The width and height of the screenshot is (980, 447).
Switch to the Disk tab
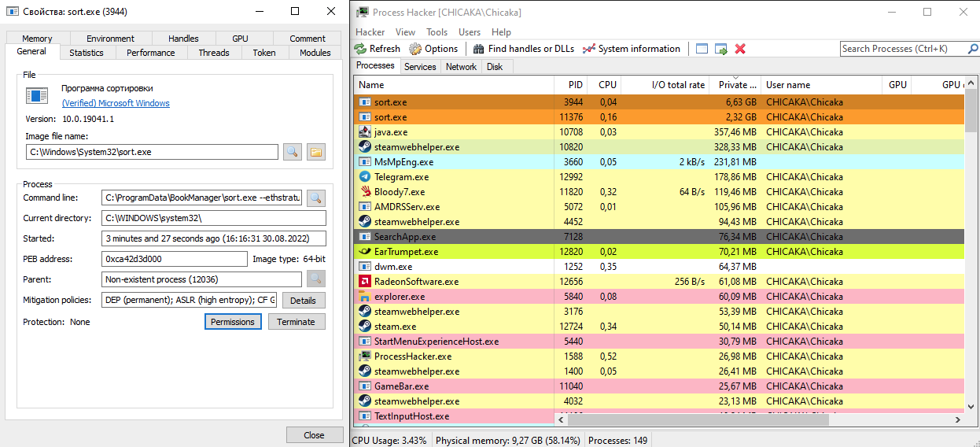point(495,67)
